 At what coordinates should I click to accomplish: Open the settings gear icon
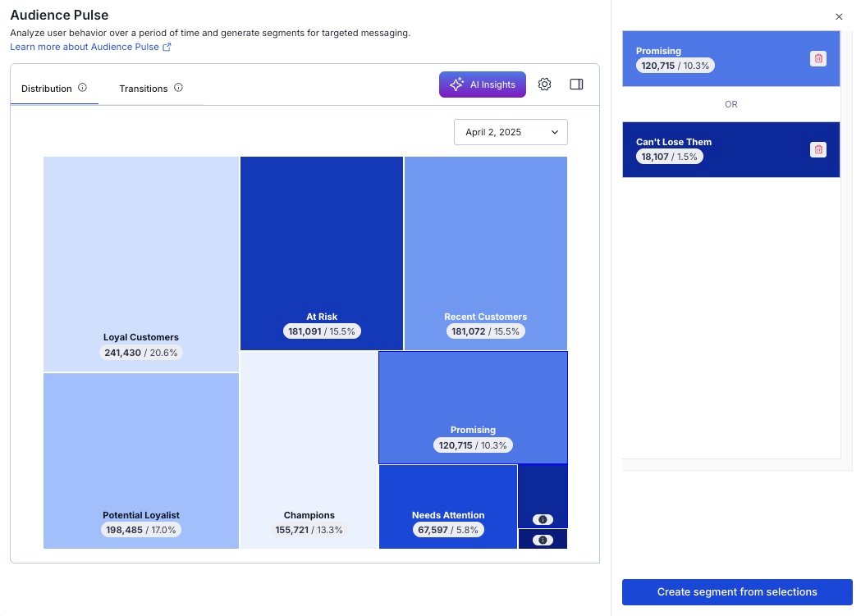click(544, 84)
